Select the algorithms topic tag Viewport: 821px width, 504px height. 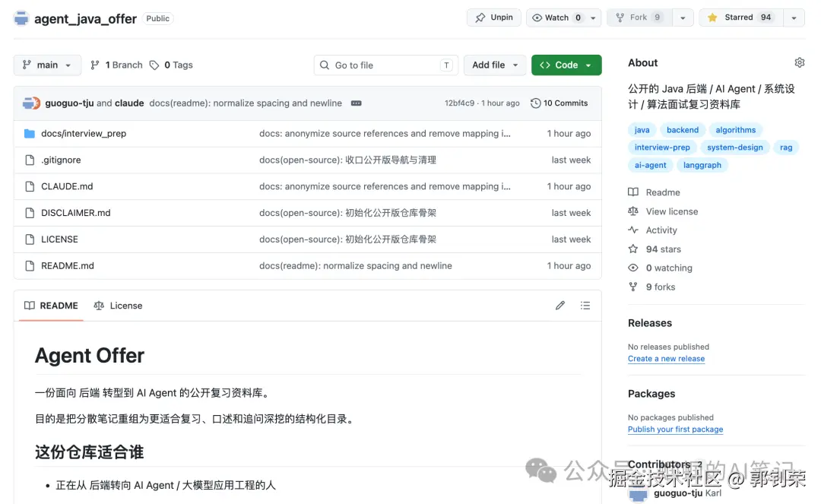click(736, 130)
